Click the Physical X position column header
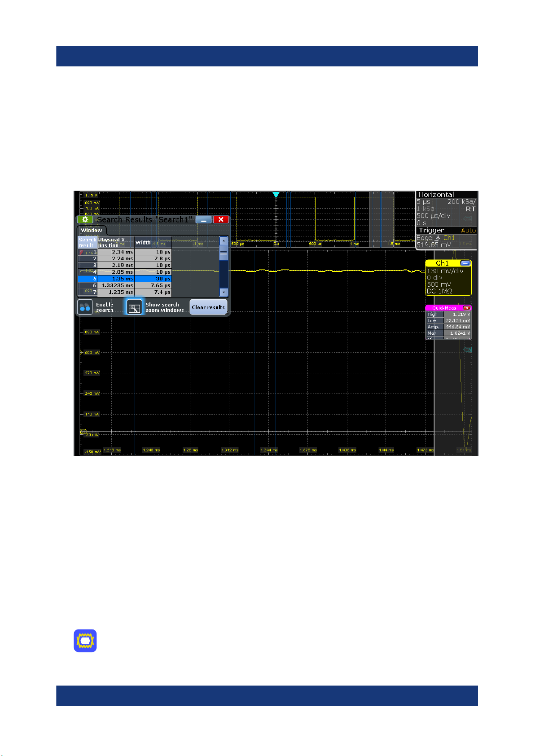The image size is (535, 756). coord(116,243)
